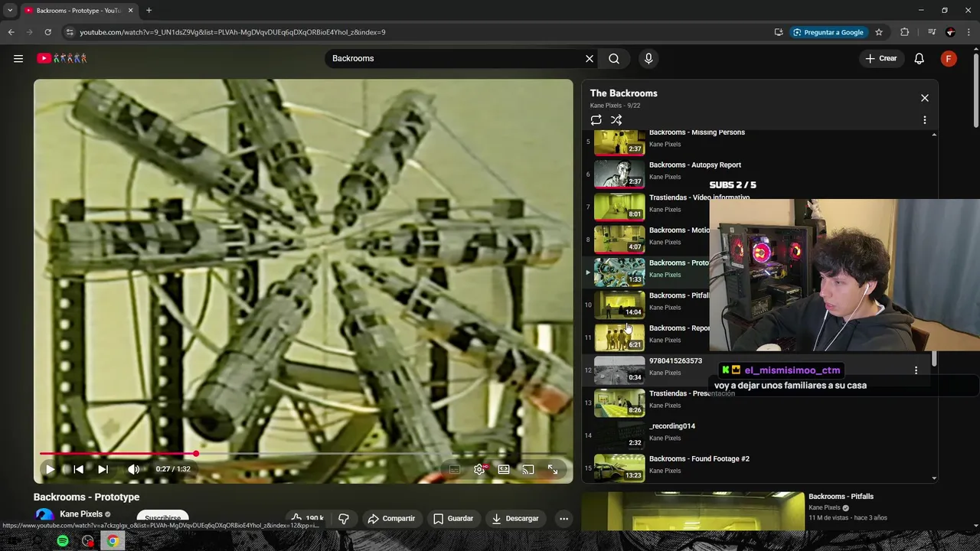The image size is (980, 551).
Task: Open the Crear menu
Action: (x=881, y=58)
